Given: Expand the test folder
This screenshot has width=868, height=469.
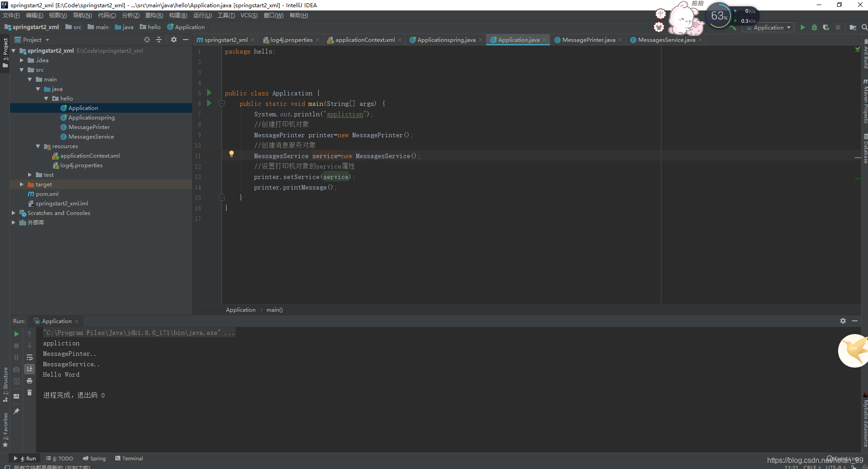Looking at the screenshot, I should coord(30,175).
